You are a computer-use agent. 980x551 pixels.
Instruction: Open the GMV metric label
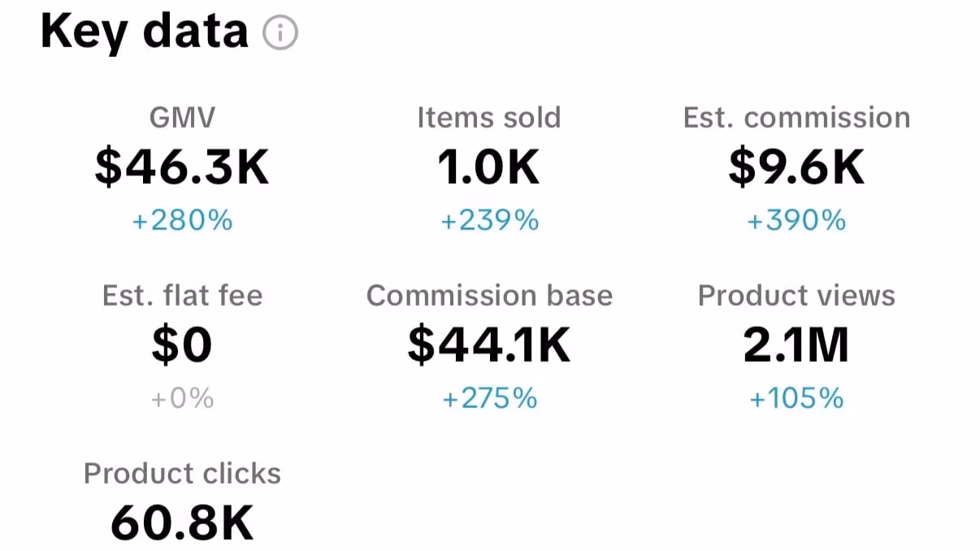pos(182,118)
